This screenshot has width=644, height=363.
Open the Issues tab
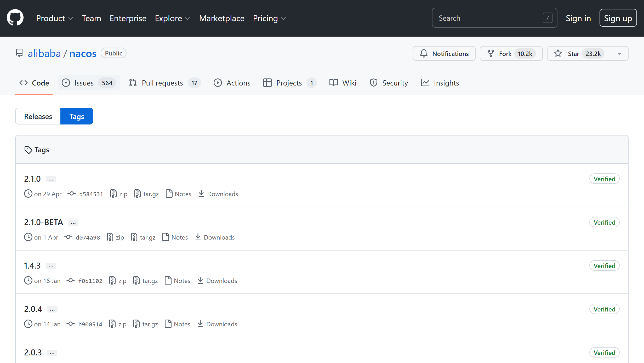89,83
